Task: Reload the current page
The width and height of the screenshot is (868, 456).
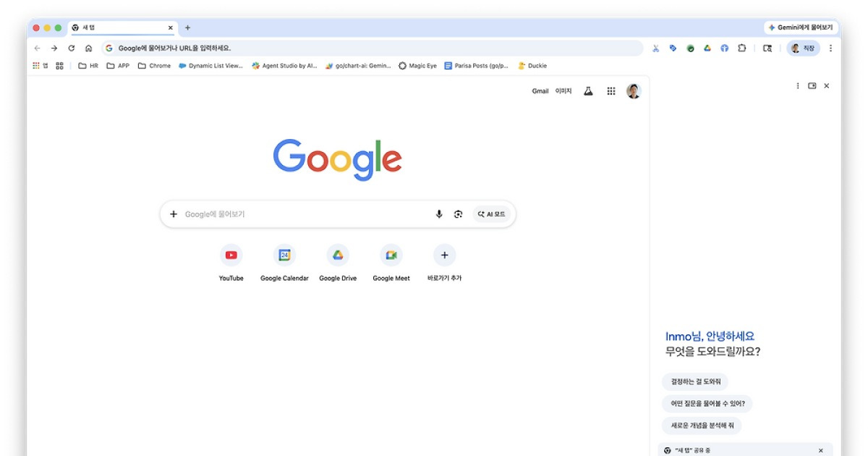Action: (71, 48)
